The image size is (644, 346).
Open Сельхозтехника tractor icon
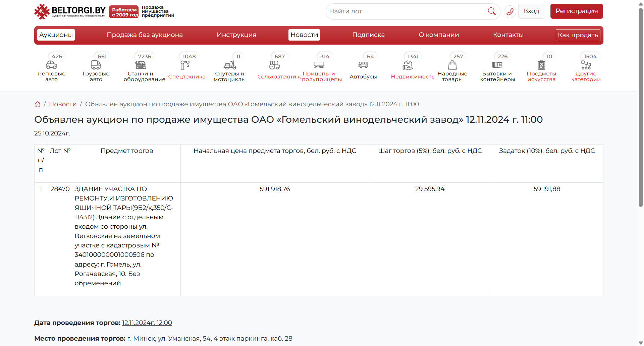click(x=274, y=65)
